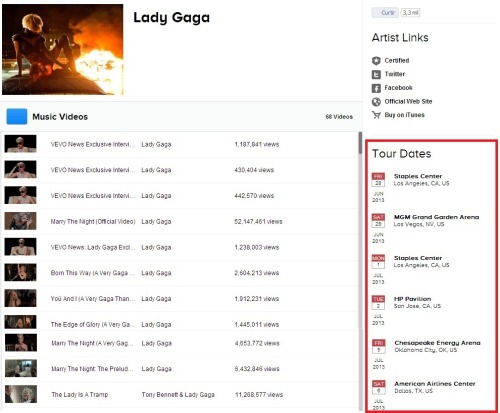The height and width of the screenshot is (413, 500).
Task: Open the TUE 2 JUL calendar icon
Action: [378, 302]
